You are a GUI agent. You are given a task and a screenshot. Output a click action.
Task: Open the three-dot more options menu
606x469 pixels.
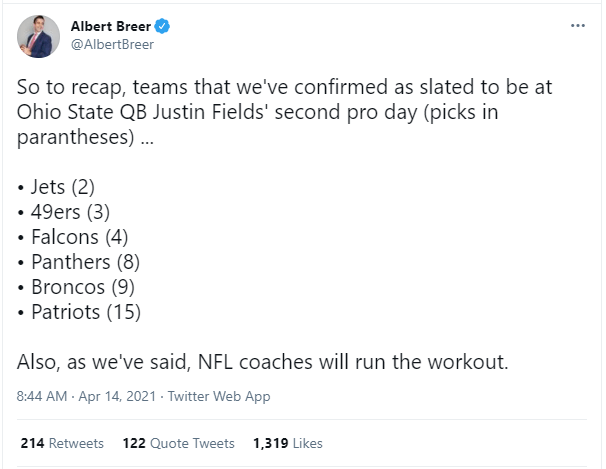pos(577,25)
